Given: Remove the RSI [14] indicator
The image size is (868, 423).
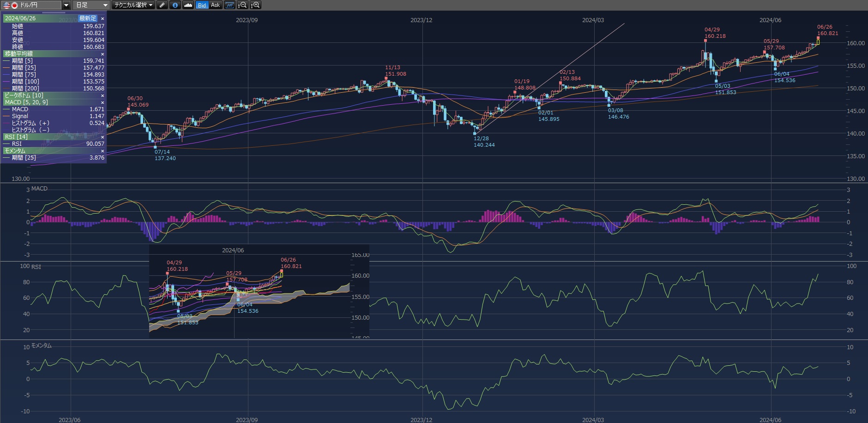Looking at the screenshot, I should click(102, 137).
